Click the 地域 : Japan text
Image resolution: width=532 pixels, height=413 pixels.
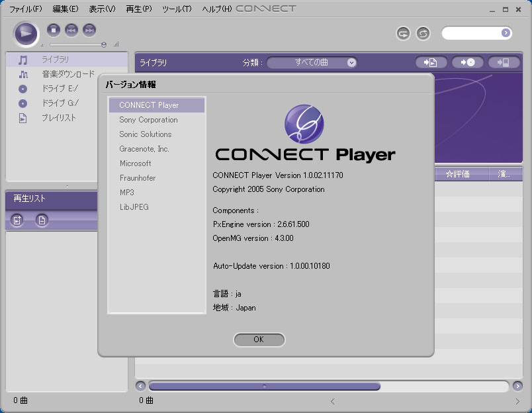click(234, 308)
